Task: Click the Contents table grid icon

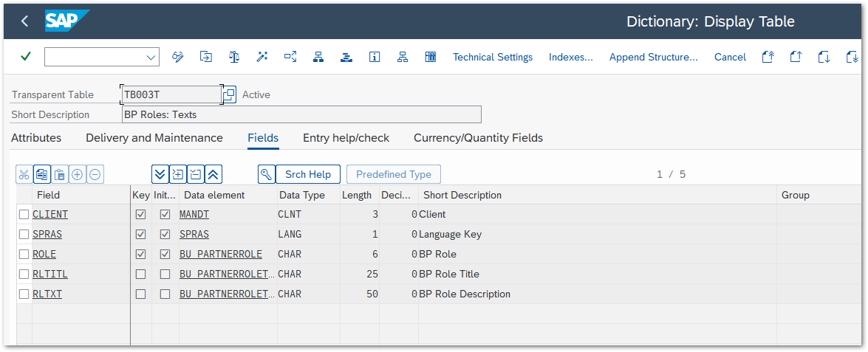Action: [x=430, y=57]
